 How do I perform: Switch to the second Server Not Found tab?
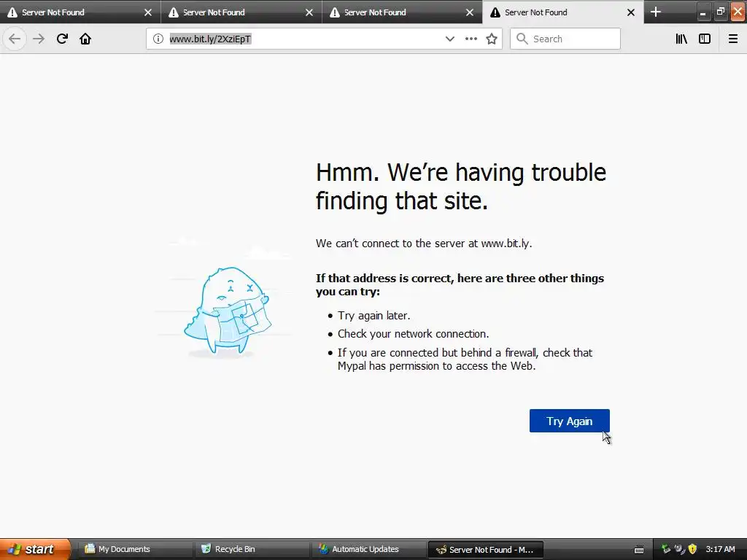point(241,12)
